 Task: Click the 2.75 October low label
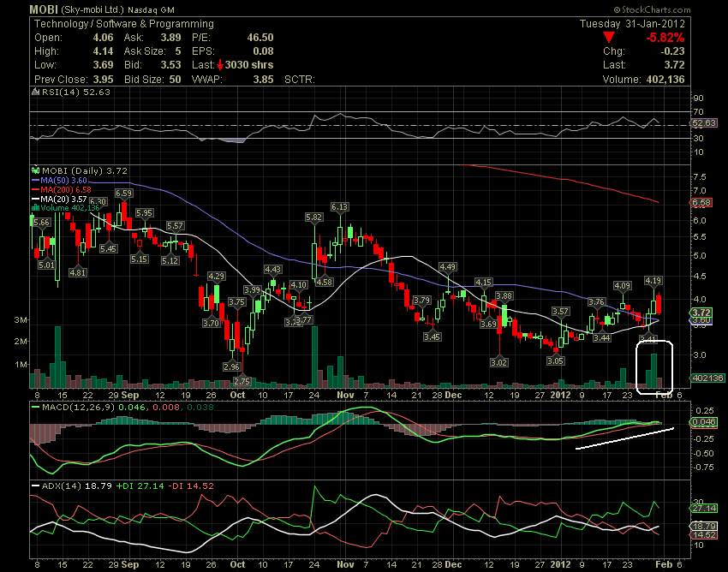(x=242, y=382)
